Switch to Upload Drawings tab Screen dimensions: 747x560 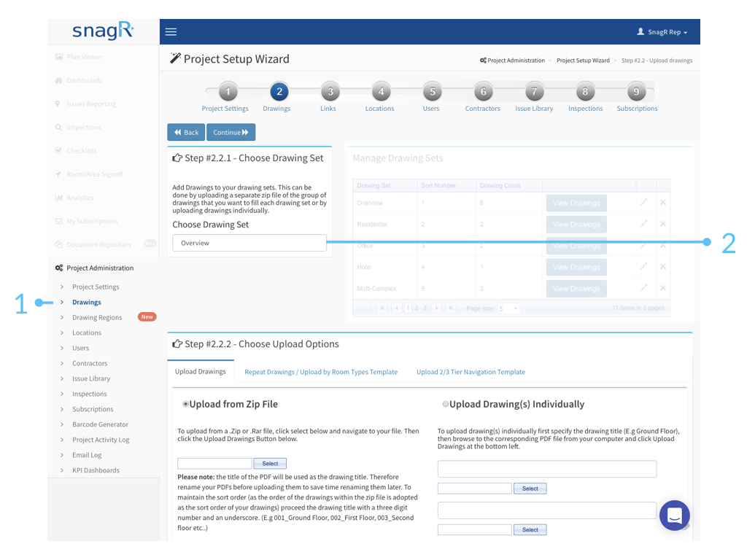[x=201, y=371]
